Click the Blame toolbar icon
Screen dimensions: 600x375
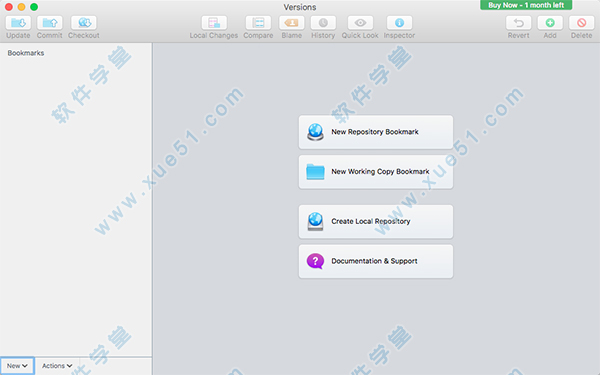(x=292, y=23)
